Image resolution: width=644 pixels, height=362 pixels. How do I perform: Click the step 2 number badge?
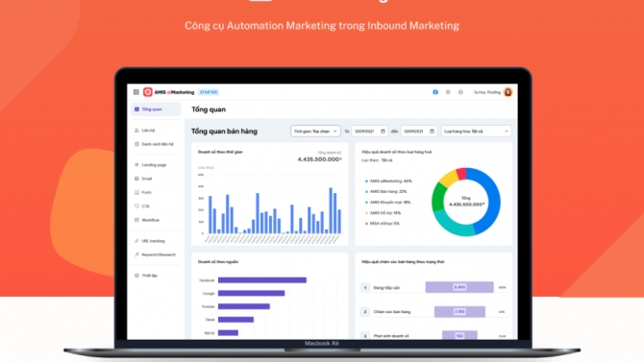pyautogui.click(x=364, y=312)
